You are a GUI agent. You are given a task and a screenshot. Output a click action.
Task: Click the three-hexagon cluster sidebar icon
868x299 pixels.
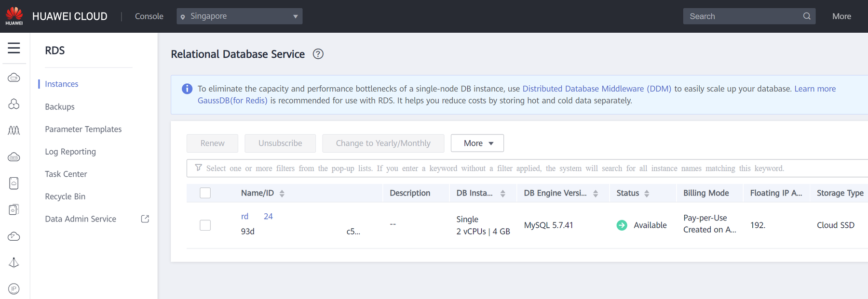point(14,104)
